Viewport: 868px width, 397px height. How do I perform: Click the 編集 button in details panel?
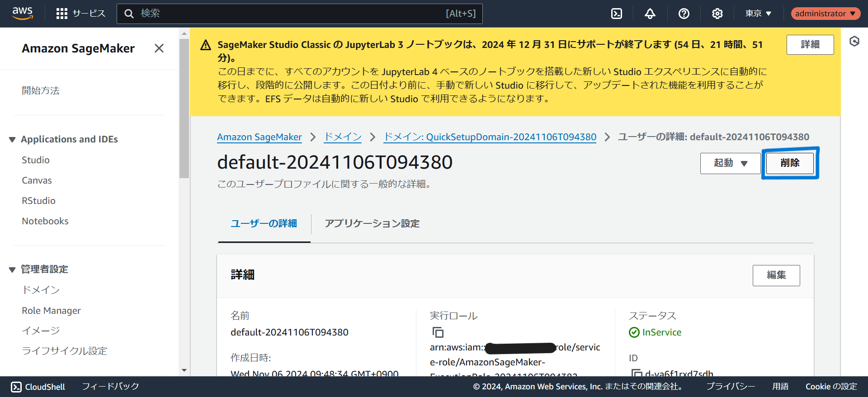(776, 275)
